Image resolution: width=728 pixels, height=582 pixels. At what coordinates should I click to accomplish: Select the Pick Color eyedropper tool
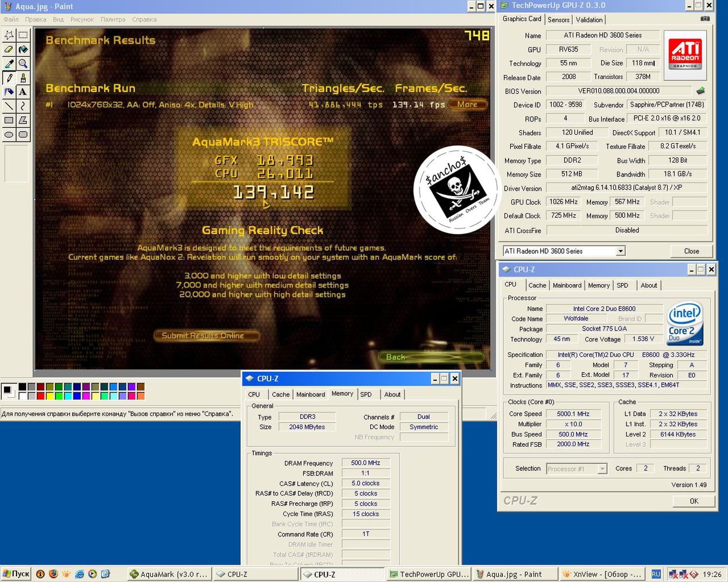[9, 64]
